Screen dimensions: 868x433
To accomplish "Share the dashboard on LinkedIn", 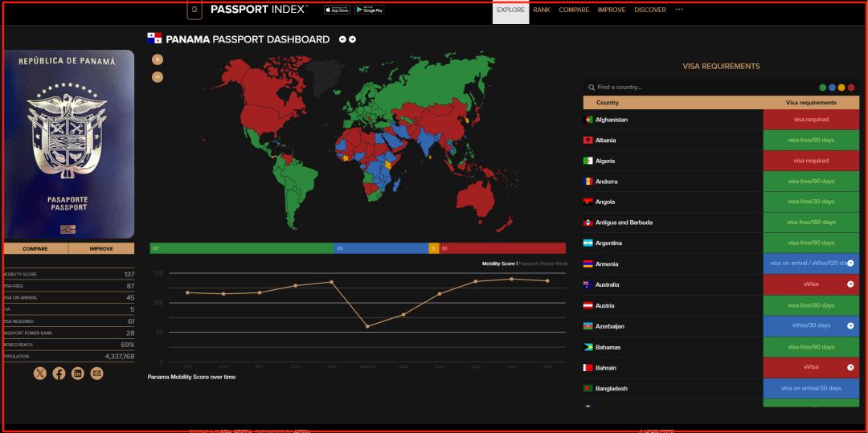I will tap(78, 374).
